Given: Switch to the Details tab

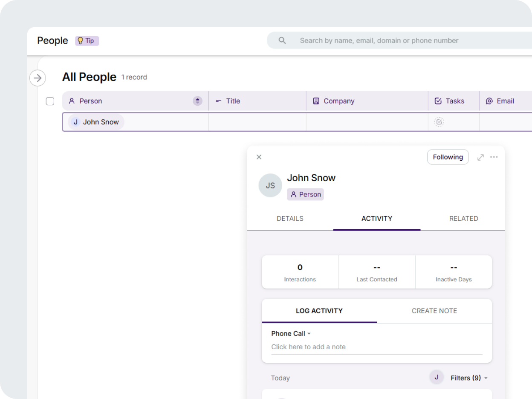Looking at the screenshot, I should coord(290,219).
